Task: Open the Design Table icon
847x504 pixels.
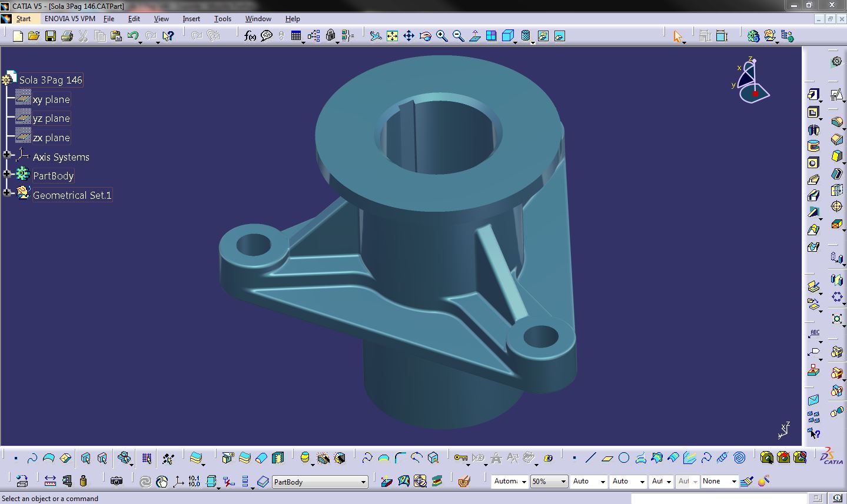Action: click(x=296, y=36)
